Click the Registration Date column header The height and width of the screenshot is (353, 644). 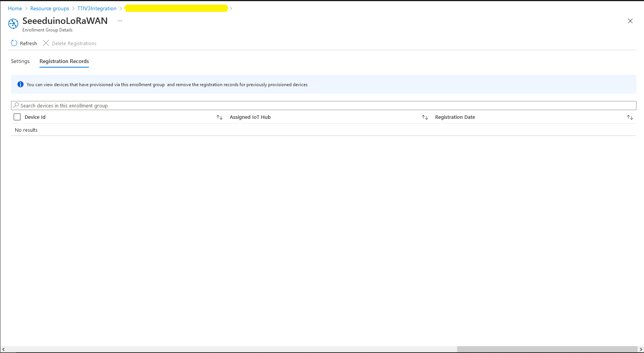[x=455, y=117]
